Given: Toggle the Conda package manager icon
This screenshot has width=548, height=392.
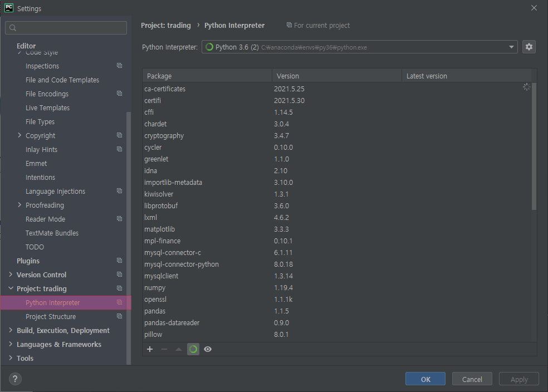Looking at the screenshot, I should pyautogui.click(x=193, y=349).
